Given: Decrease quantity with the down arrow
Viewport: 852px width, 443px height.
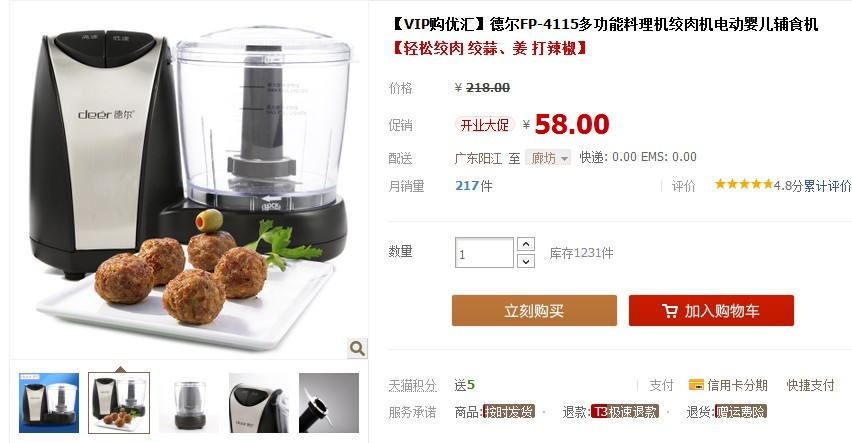Looking at the screenshot, I should [525, 261].
